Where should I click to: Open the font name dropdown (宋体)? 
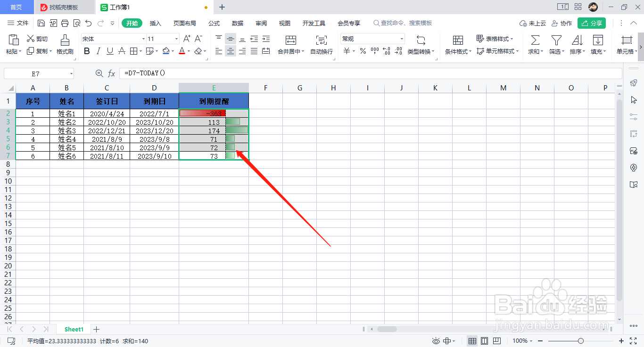click(143, 39)
